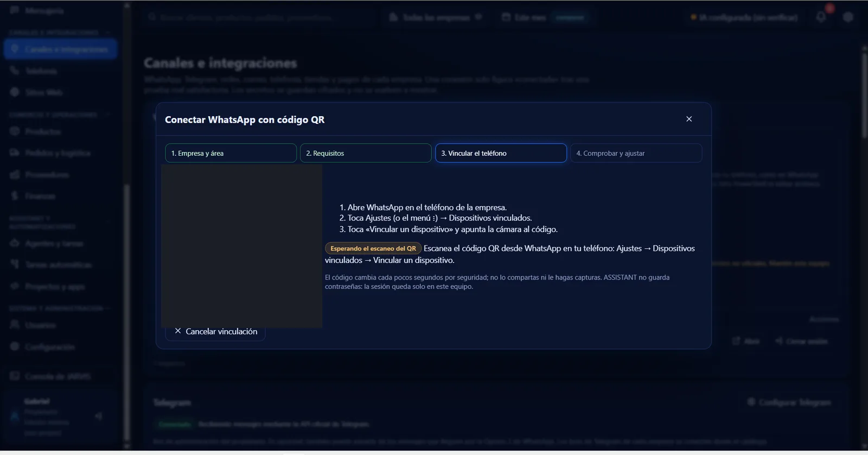Click the Productos icon in sidebar
This screenshot has height=455, width=868.
[x=15, y=131]
